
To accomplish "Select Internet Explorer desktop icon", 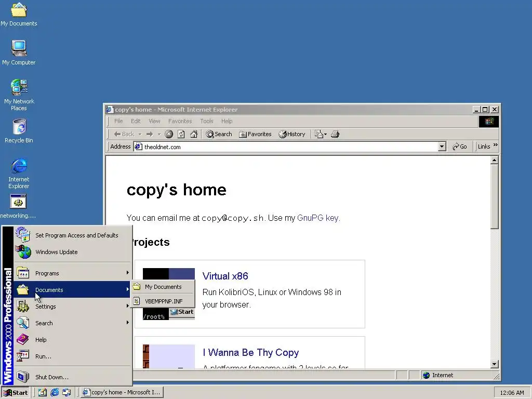I will click(19, 173).
